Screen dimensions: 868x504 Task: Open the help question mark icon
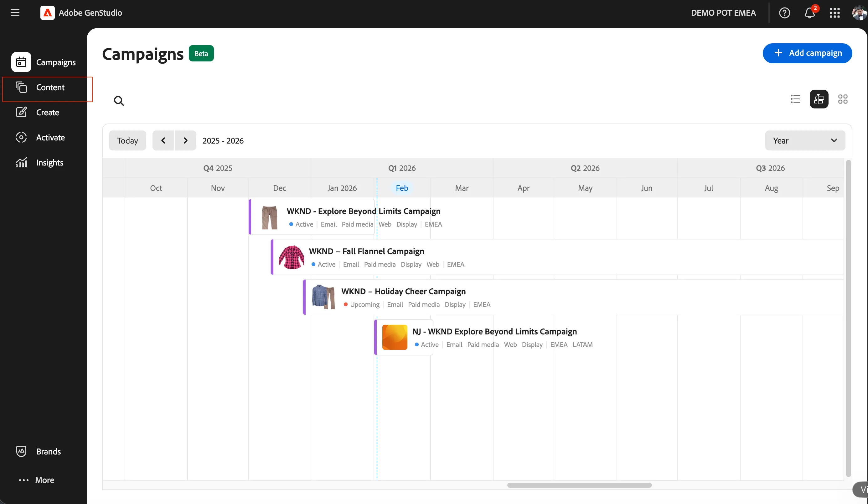click(784, 13)
